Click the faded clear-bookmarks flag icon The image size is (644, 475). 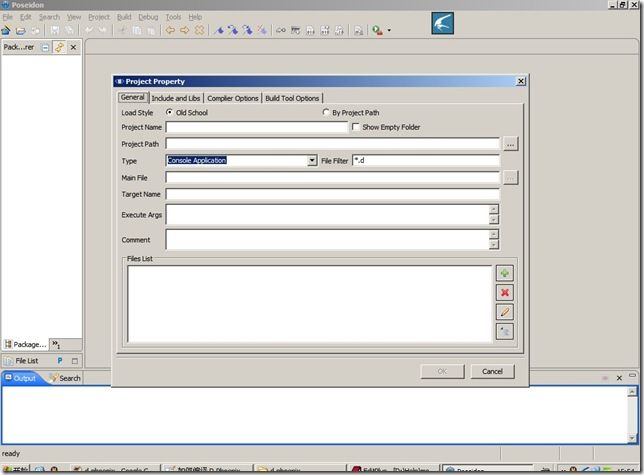pos(262,30)
